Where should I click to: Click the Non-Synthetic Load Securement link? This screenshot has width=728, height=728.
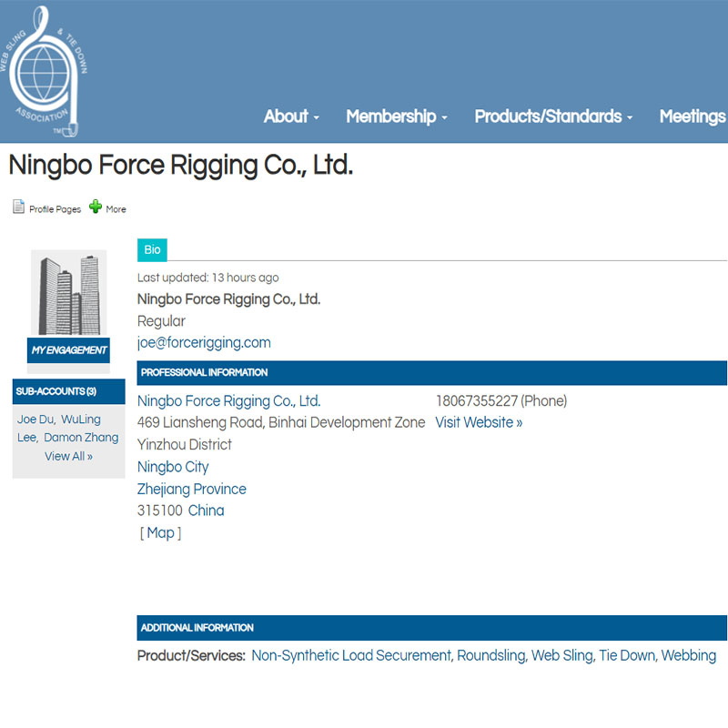(x=351, y=655)
